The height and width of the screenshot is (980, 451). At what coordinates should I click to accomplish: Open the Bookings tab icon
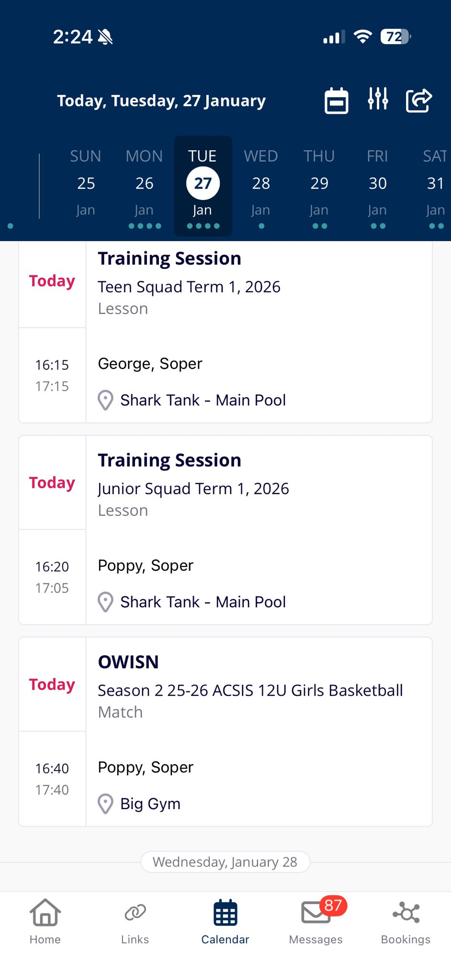406,921
